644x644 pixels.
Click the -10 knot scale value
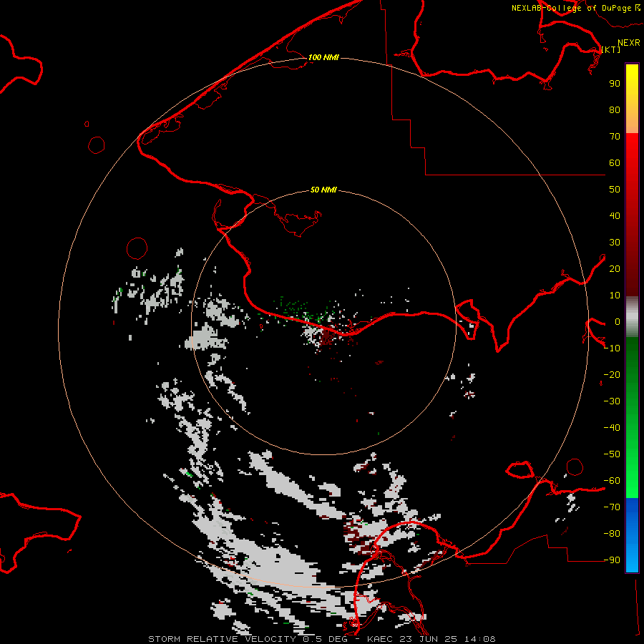[x=612, y=348]
